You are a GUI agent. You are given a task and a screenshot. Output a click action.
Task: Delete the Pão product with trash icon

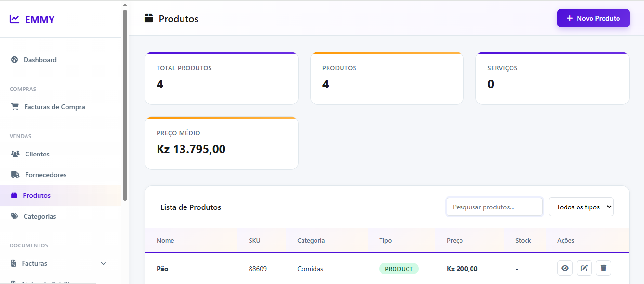(603, 268)
